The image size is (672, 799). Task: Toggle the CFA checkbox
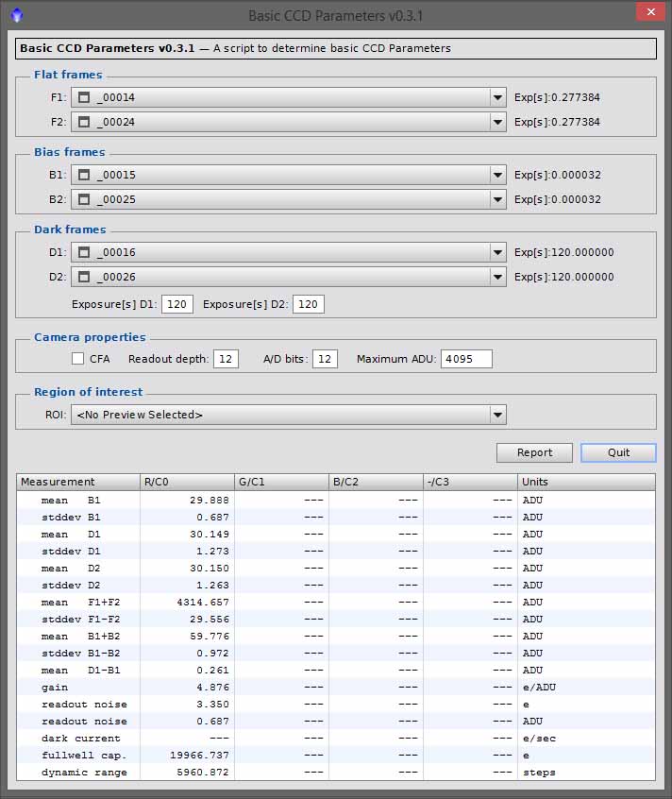[78, 359]
